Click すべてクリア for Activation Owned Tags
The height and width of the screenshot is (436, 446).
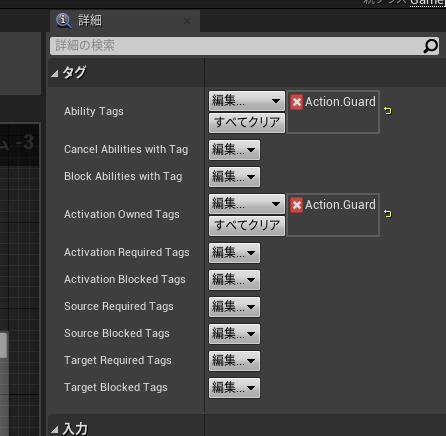pos(247,226)
